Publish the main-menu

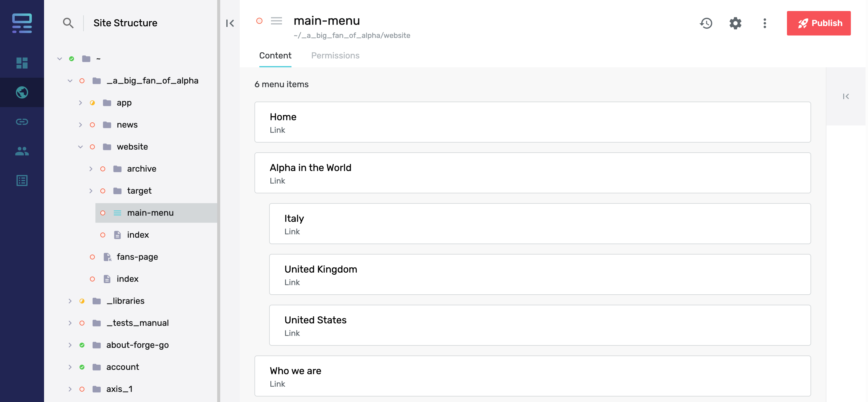click(x=818, y=23)
